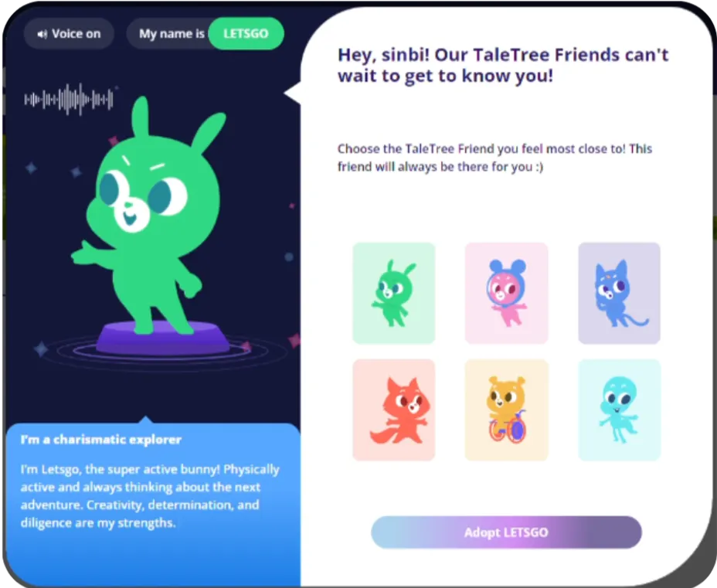The width and height of the screenshot is (717, 588).
Task: Pick the cyan alien friend card
Action: (619, 410)
